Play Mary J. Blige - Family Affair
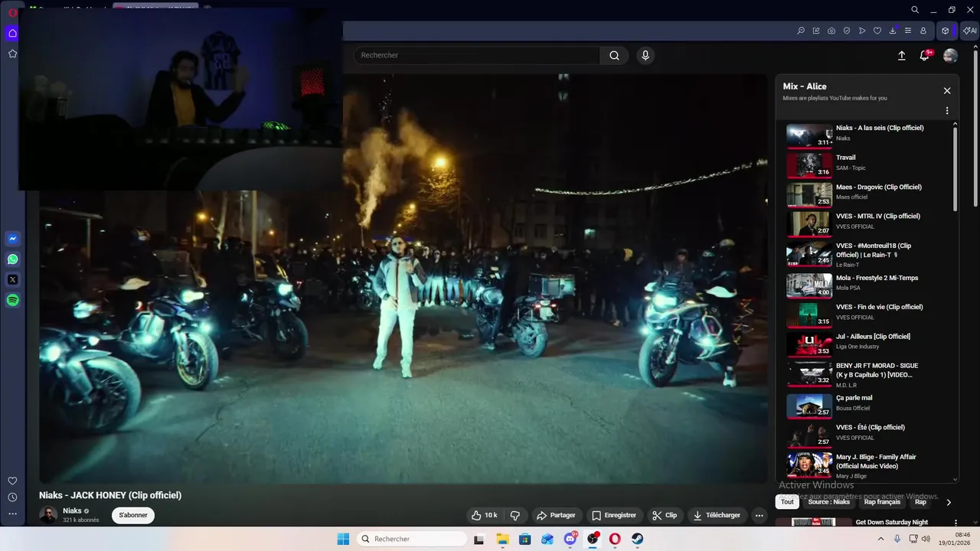 pos(869,465)
